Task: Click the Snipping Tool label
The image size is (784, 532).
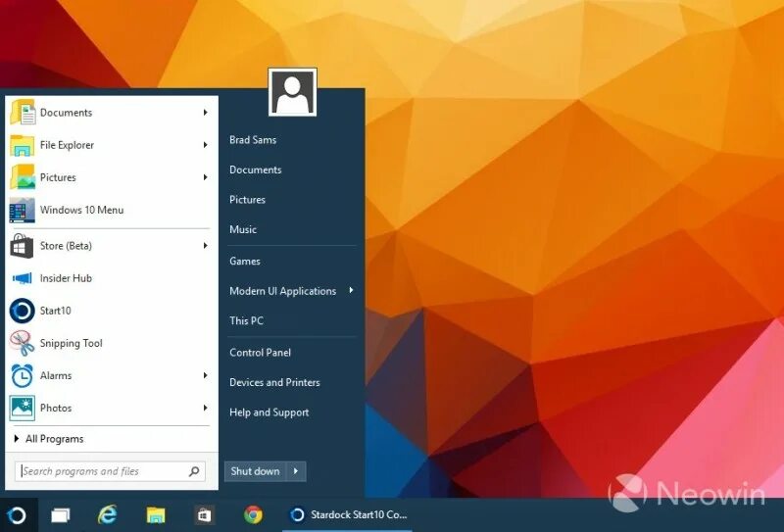Action: [71, 343]
